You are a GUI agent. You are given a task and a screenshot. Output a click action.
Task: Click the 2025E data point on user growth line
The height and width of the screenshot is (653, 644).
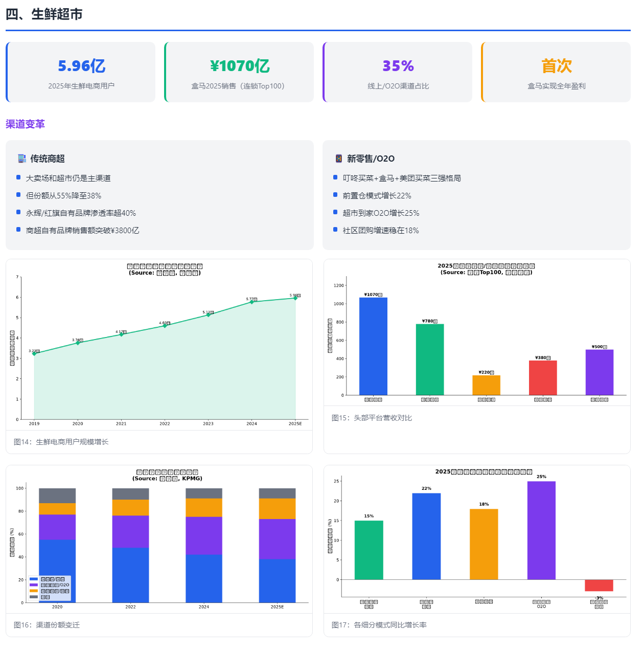point(295,298)
